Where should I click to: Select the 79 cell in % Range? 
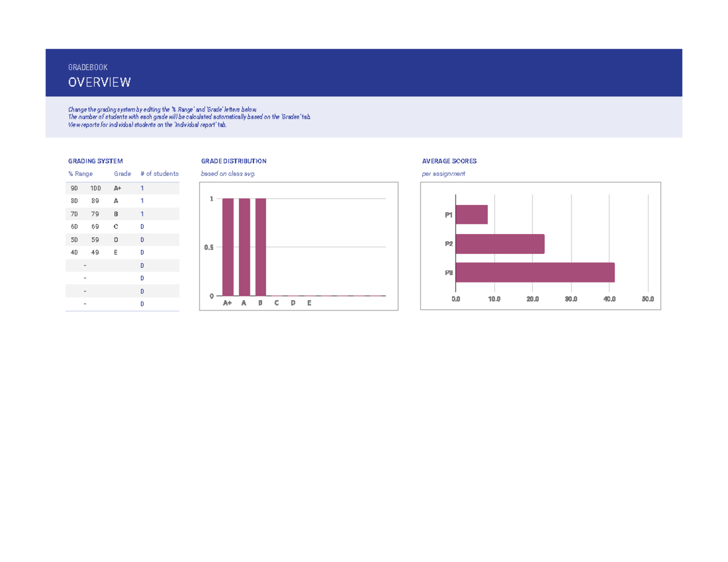click(96, 214)
